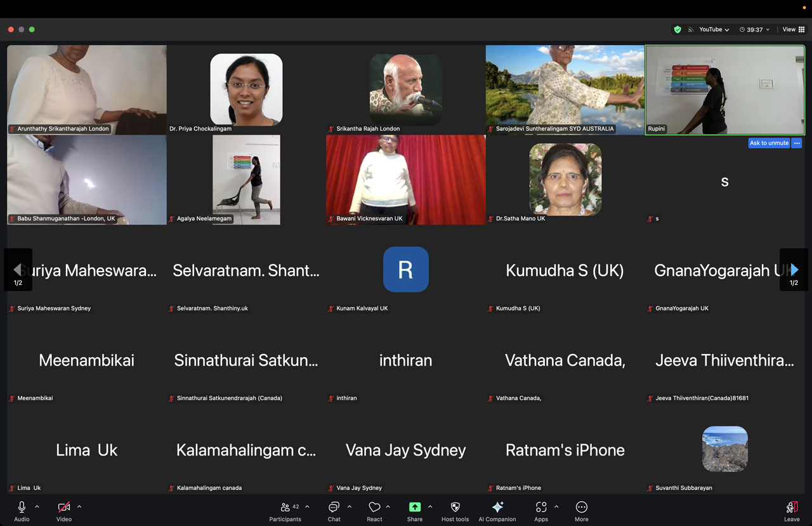Click the Lima Uk participant tile
812x526 pixels.
[87, 450]
